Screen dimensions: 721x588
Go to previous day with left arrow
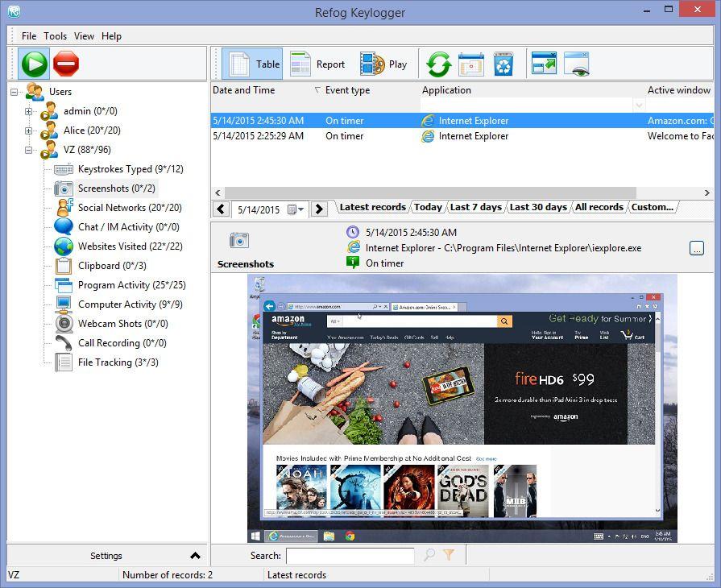[222, 209]
